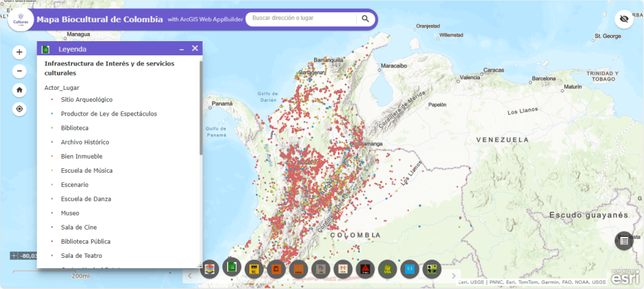Open the blue widget in bottom bar
This screenshot has width=644, height=289.
coord(409,269)
